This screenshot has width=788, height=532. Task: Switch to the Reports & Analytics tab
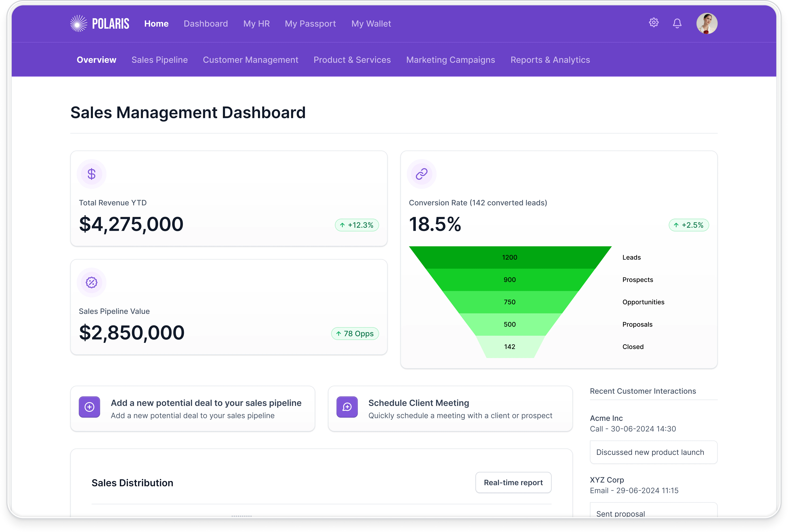[550, 60]
